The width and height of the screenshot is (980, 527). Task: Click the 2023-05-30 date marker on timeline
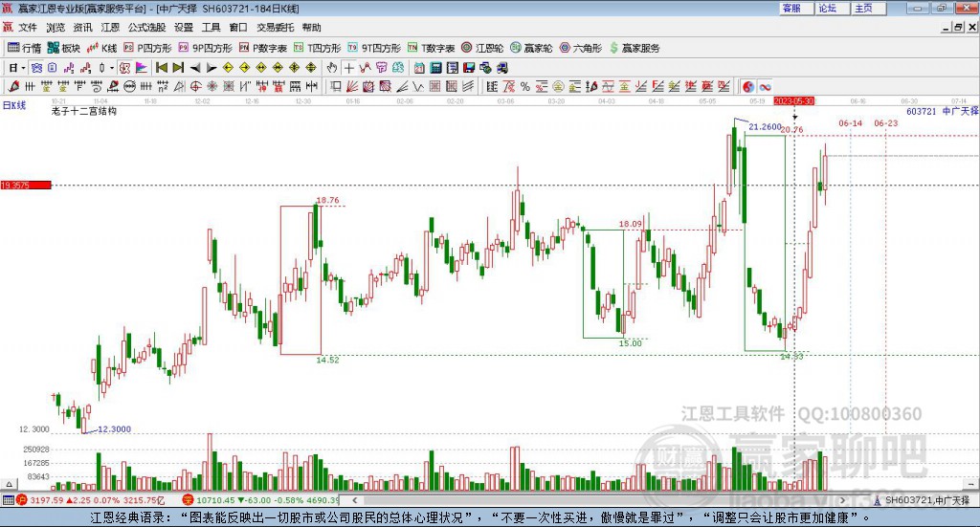pos(793,100)
